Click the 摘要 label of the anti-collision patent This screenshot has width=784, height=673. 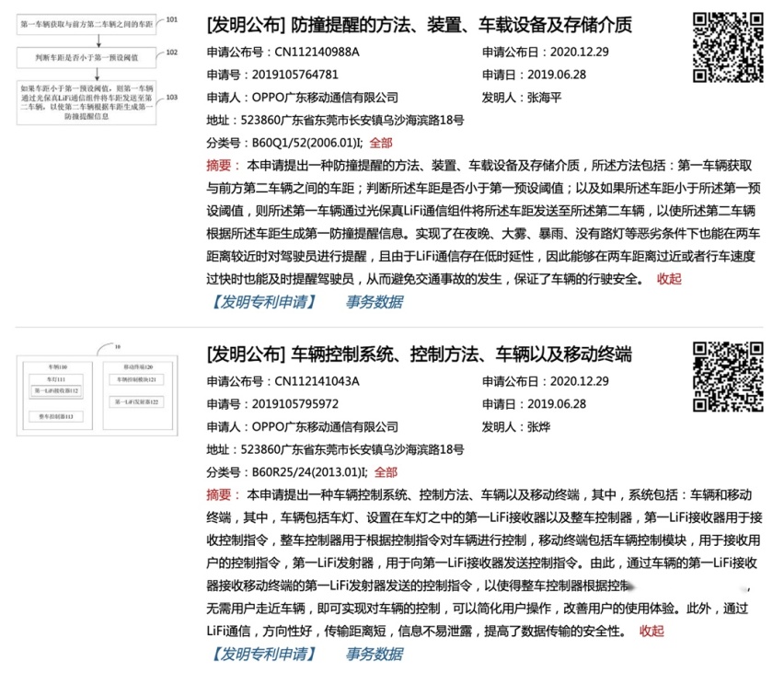pos(218,166)
